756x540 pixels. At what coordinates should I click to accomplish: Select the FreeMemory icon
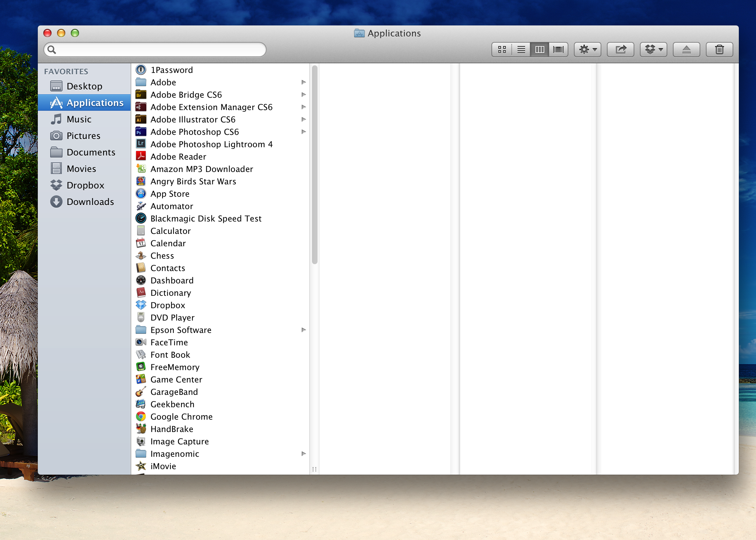(x=141, y=367)
